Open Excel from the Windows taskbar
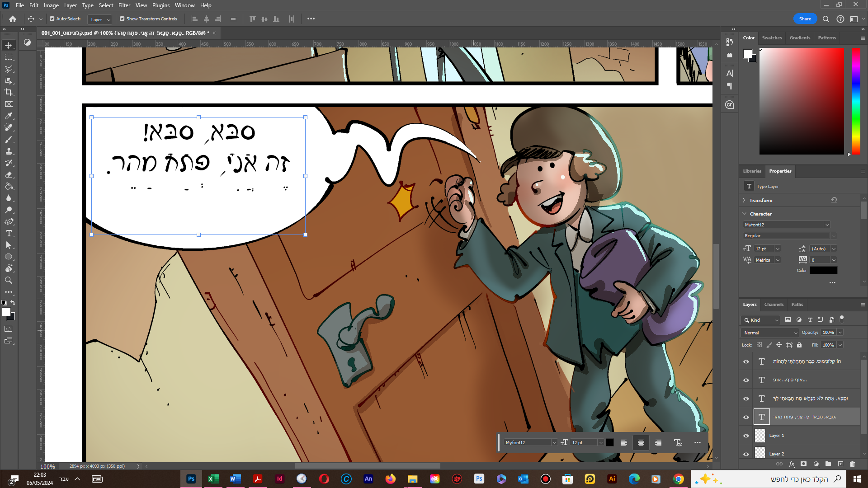Screen dimensions: 868x488 coord(213,479)
